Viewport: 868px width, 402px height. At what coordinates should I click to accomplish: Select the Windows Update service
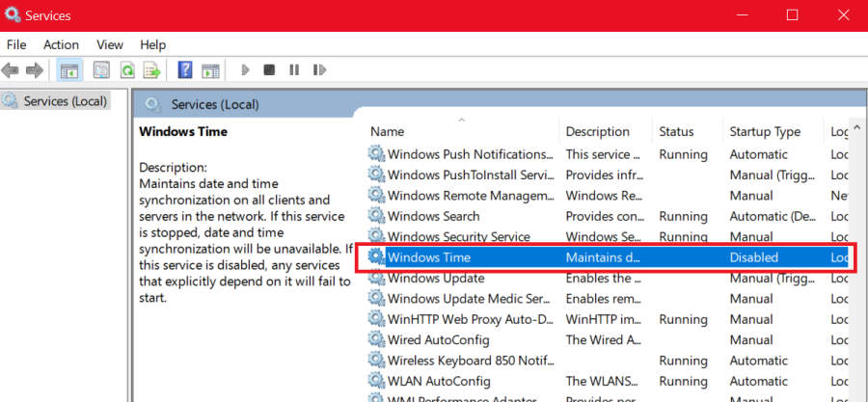coord(607,279)
